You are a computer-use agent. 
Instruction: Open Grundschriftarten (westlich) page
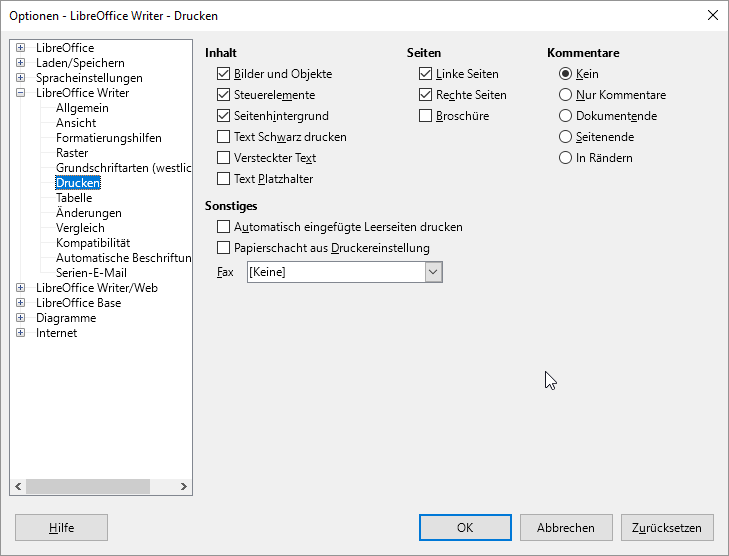coord(124,168)
